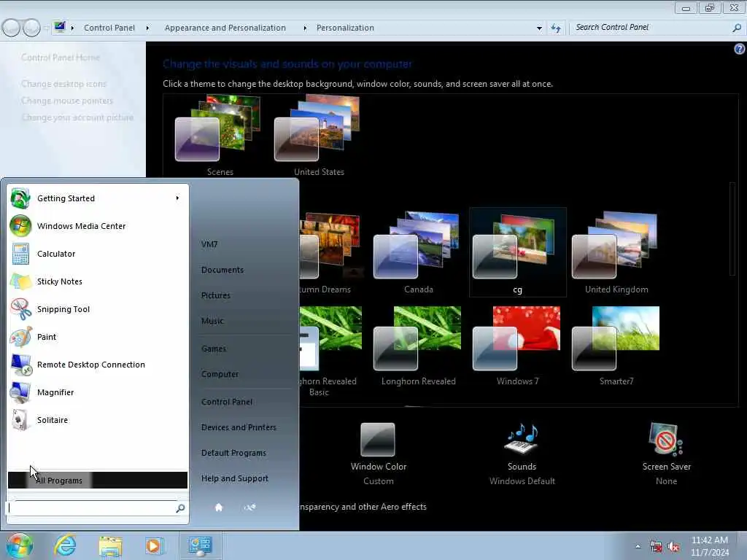This screenshot has height=560, width=747.
Task: Open Default Programs
Action: [233, 453]
